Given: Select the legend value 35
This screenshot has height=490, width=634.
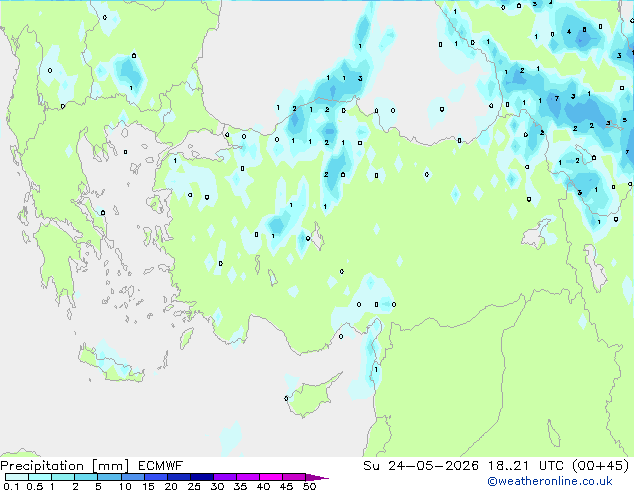Looking at the screenshot, I should tap(241, 486).
